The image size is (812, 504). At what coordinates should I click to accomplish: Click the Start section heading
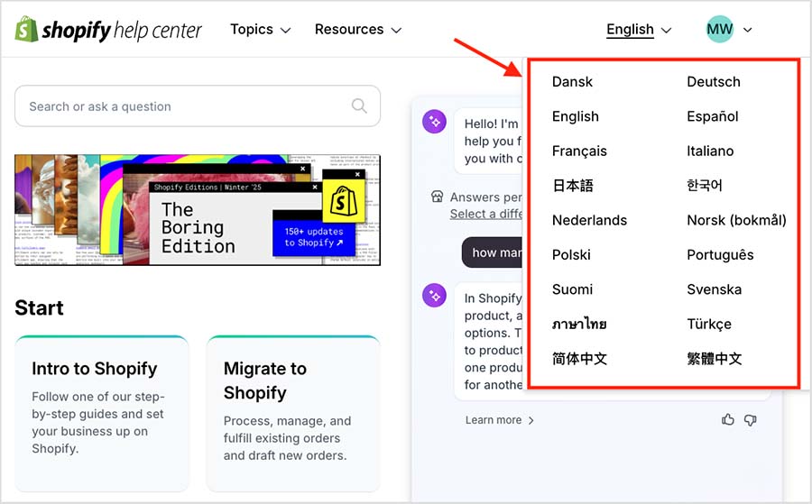click(39, 307)
